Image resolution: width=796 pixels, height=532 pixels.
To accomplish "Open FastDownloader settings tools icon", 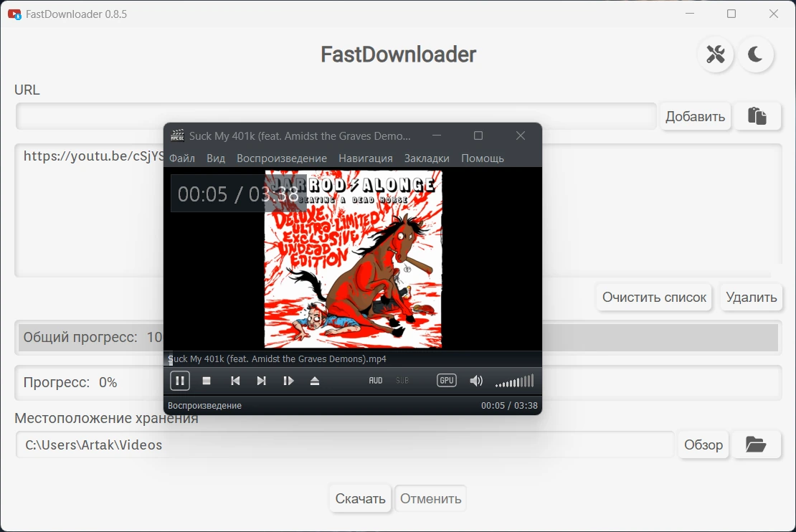I will (716, 54).
